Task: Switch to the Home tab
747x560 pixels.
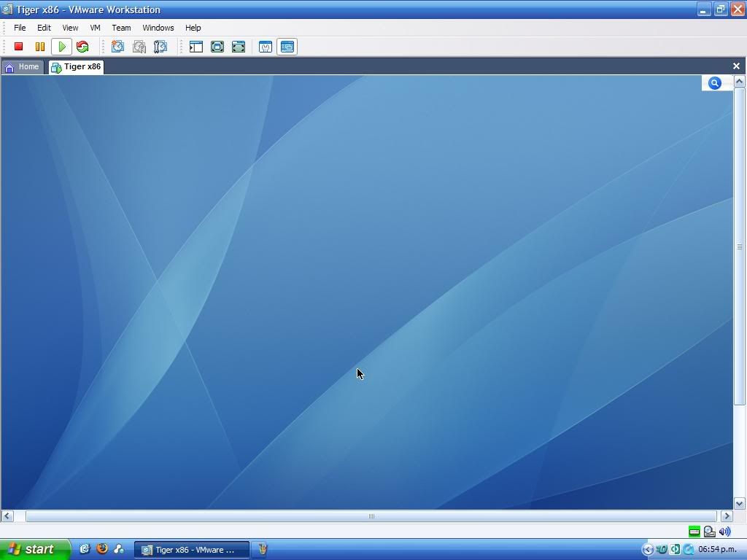Action: [23, 67]
